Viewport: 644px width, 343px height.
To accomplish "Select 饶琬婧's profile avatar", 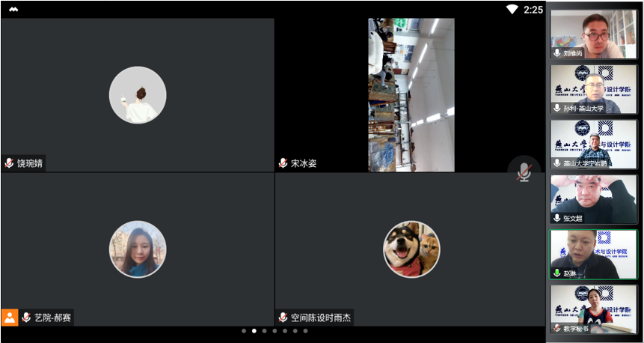I will (138, 94).
